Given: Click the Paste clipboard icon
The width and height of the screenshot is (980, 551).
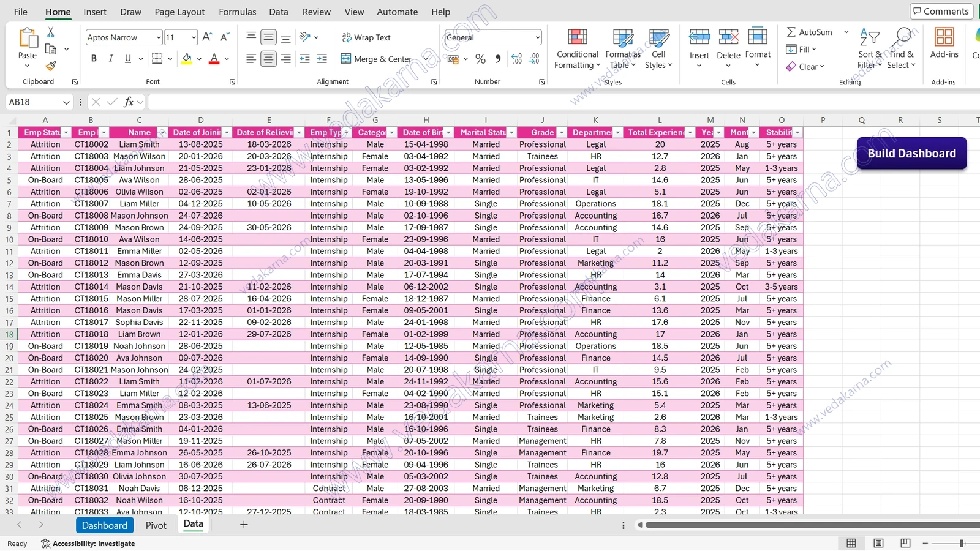Looking at the screenshot, I should point(28,38).
